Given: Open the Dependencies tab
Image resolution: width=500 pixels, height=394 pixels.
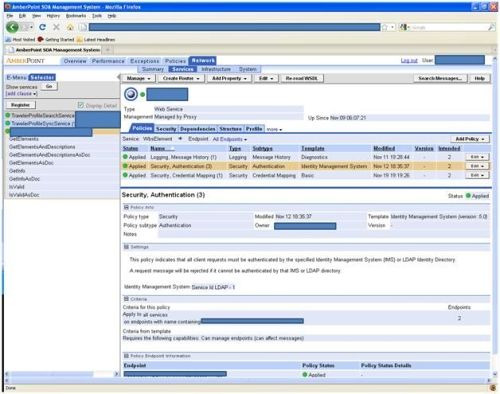Looking at the screenshot, I should tap(197, 129).
